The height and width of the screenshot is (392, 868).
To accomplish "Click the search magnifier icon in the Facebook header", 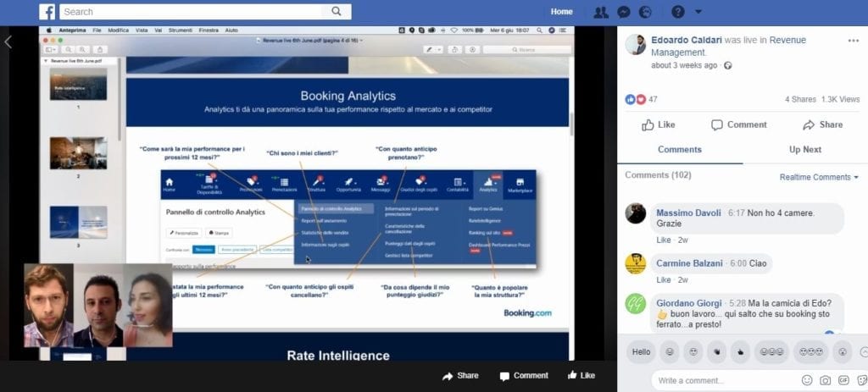I will click(337, 12).
